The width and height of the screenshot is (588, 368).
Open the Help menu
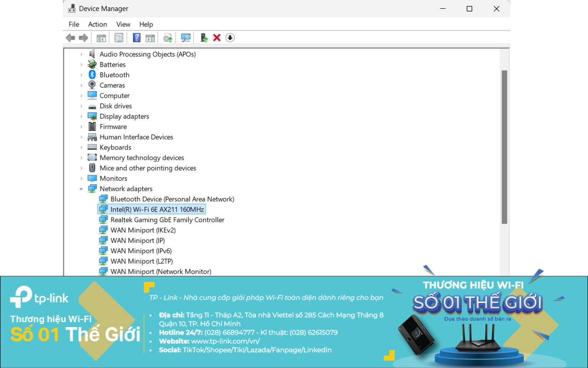point(146,24)
